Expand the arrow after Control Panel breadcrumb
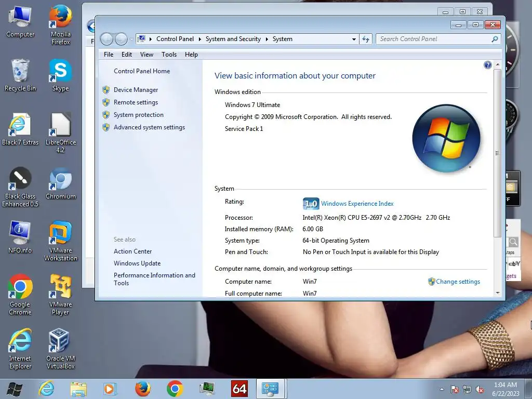The image size is (532, 399). [x=200, y=39]
